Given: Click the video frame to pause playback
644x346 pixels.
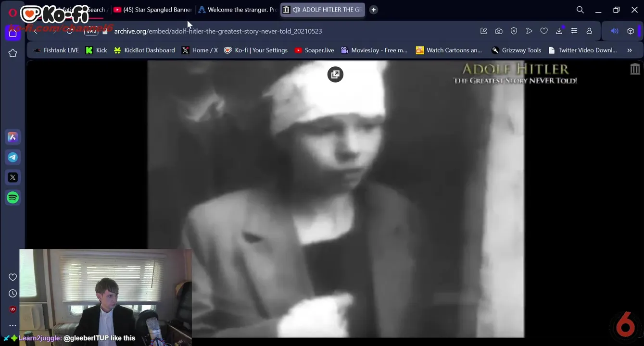Looking at the screenshot, I should pyautogui.click(x=335, y=199).
